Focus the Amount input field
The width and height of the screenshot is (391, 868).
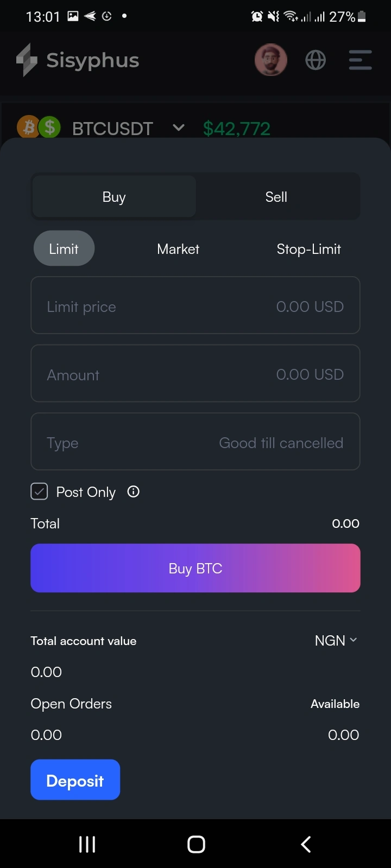point(195,374)
